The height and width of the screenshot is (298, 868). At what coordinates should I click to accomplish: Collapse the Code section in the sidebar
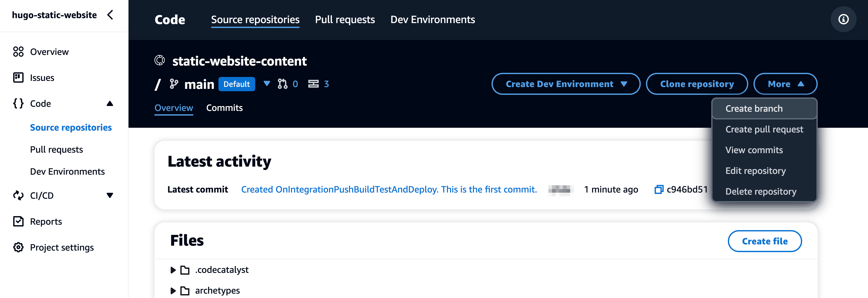(110, 103)
